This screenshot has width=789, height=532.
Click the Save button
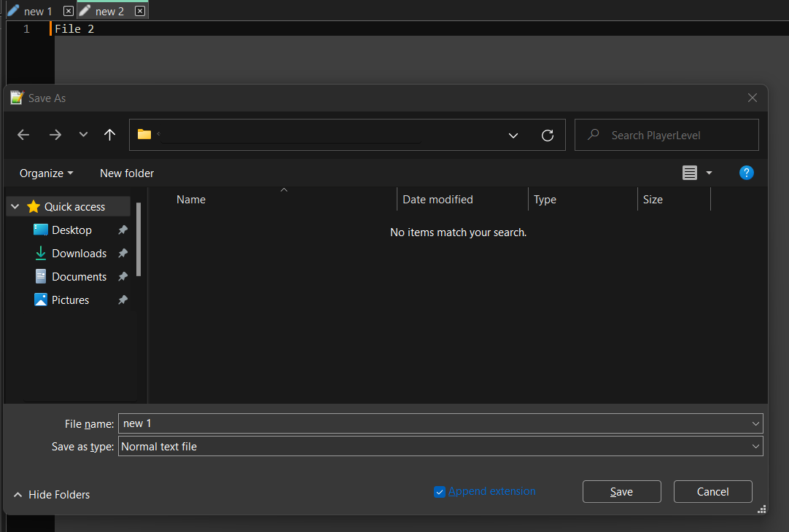coord(621,492)
